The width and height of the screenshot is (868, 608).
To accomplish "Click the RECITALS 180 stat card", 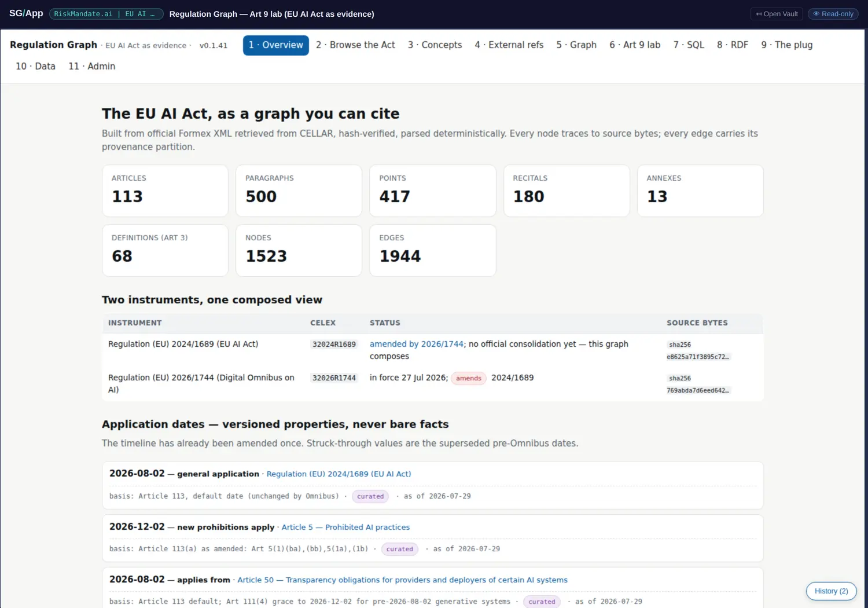I will pos(567,191).
